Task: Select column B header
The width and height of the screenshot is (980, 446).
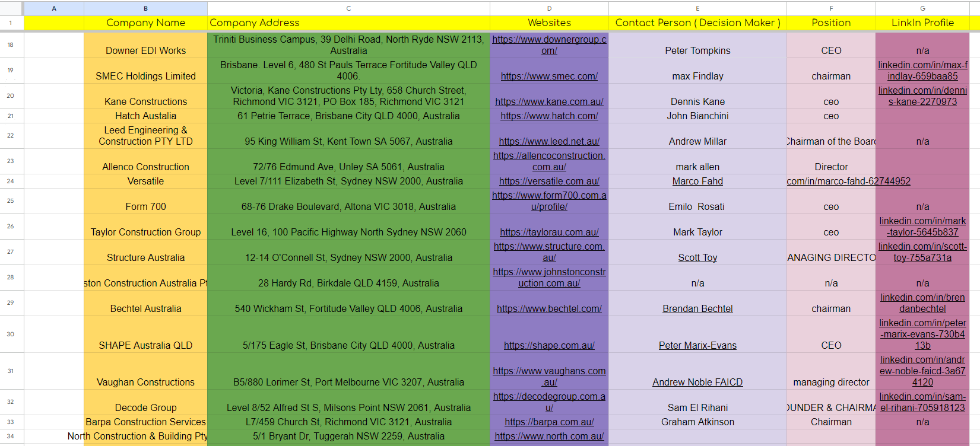Action: pyautogui.click(x=145, y=8)
